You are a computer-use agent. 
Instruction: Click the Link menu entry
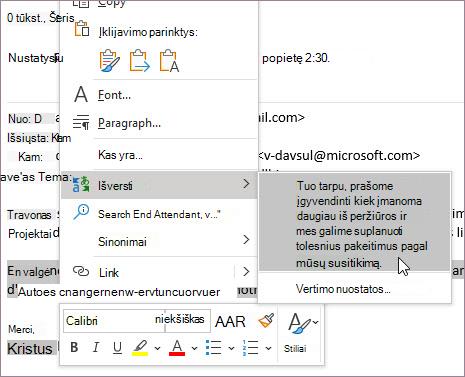[x=148, y=272]
